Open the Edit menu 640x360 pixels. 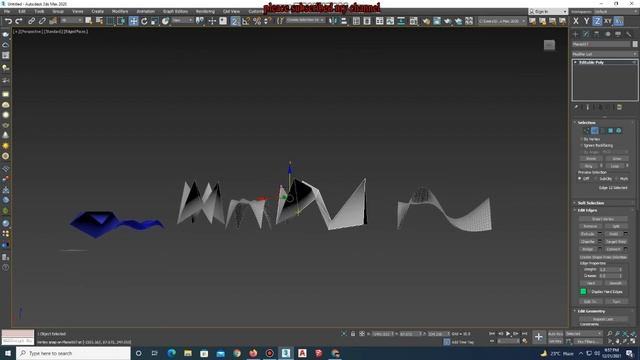(22, 11)
